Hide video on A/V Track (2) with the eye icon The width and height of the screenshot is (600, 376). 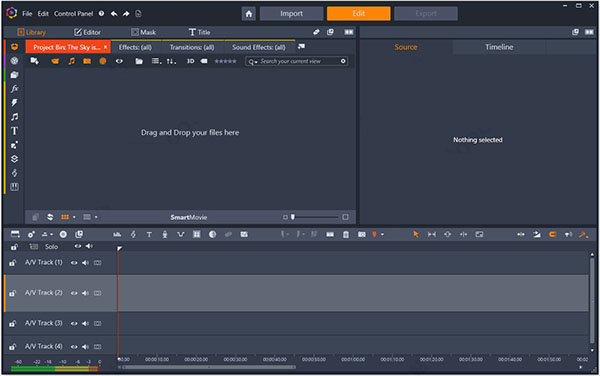tap(74, 293)
